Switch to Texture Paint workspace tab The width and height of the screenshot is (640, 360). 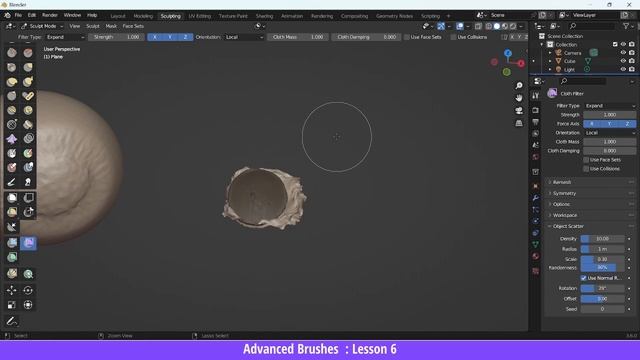tap(233, 16)
